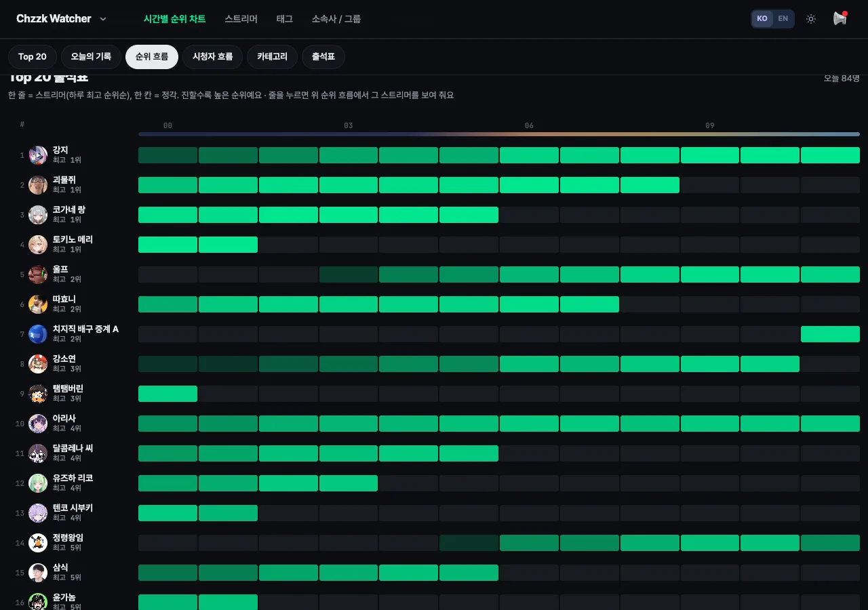Click 탬탬버린's 00 hour cell
The width and height of the screenshot is (868, 610).
click(167, 394)
